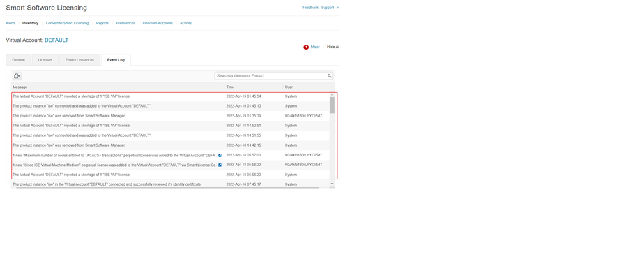Switch to the Licenses tab

click(45, 60)
